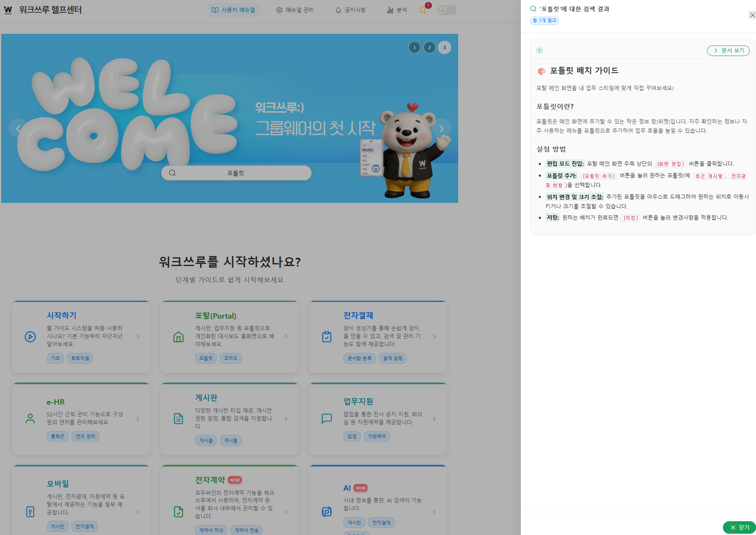Screen dimensions: 756x535
Task: Click the 포탈(Portal) home icon
Action: click(x=178, y=337)
